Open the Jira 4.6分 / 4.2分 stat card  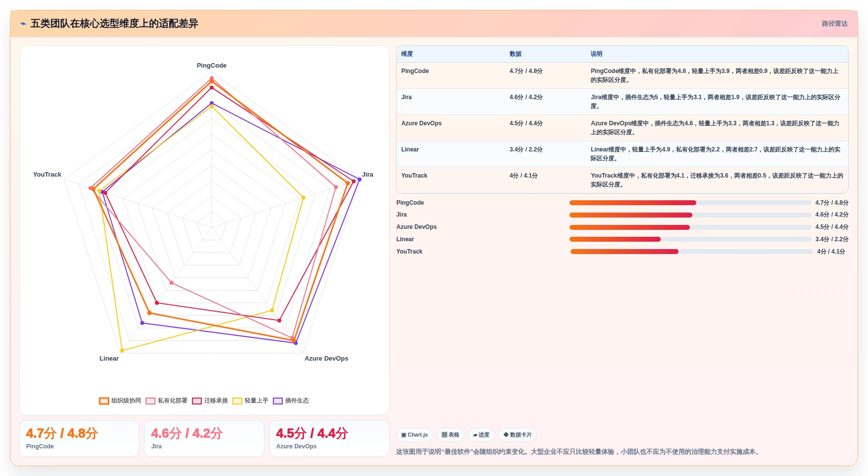pos(204,439)
